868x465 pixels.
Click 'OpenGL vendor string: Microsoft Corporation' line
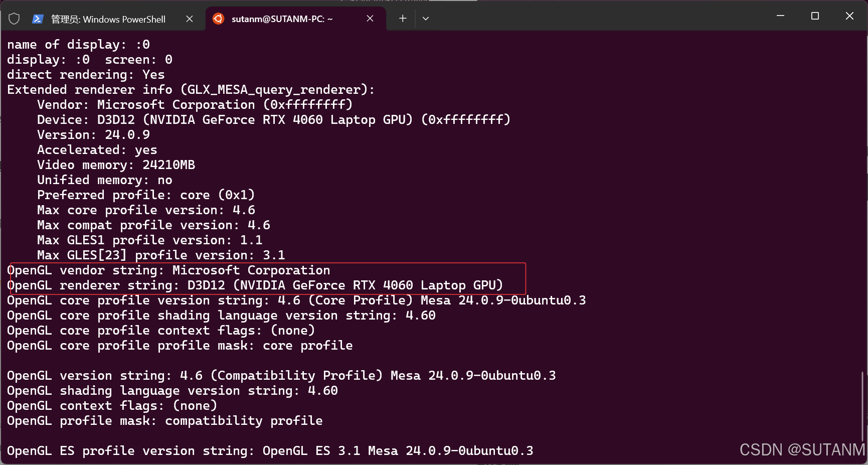tap(168, 270)
